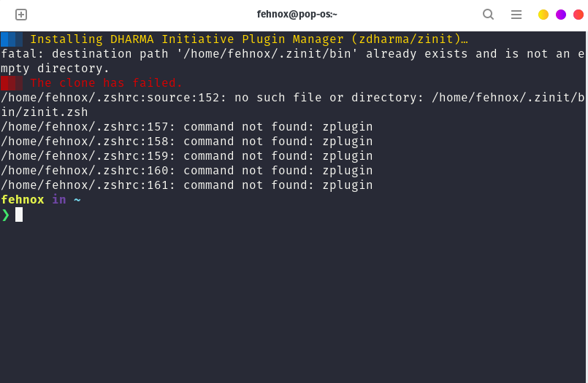Open the hamburger menu

[516, 15]
